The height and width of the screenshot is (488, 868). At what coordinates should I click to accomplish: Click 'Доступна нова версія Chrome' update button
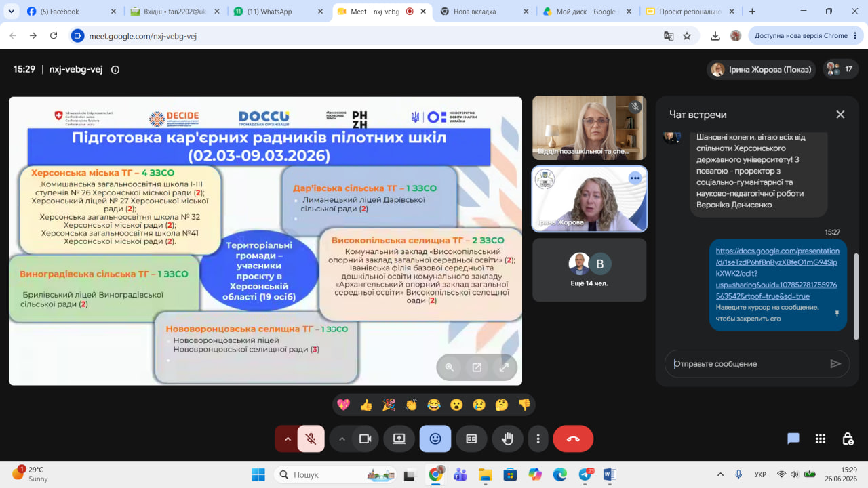(800, 36)
